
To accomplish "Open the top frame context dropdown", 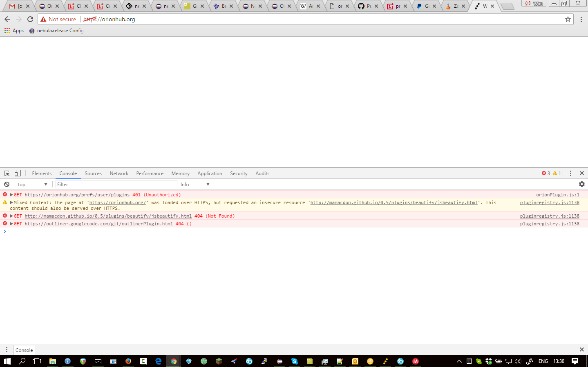I will tap(32, 184).
